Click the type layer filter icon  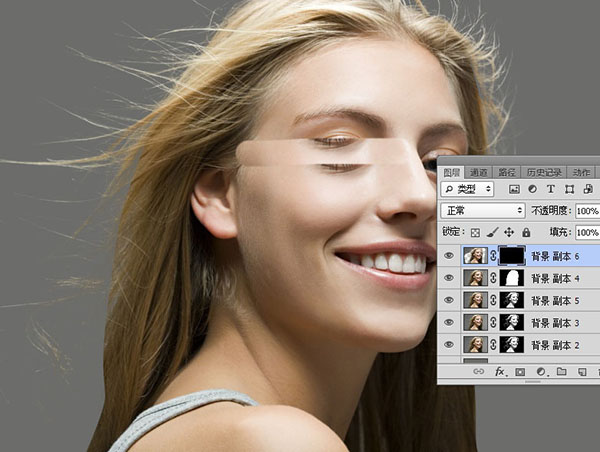coord(551,189)
